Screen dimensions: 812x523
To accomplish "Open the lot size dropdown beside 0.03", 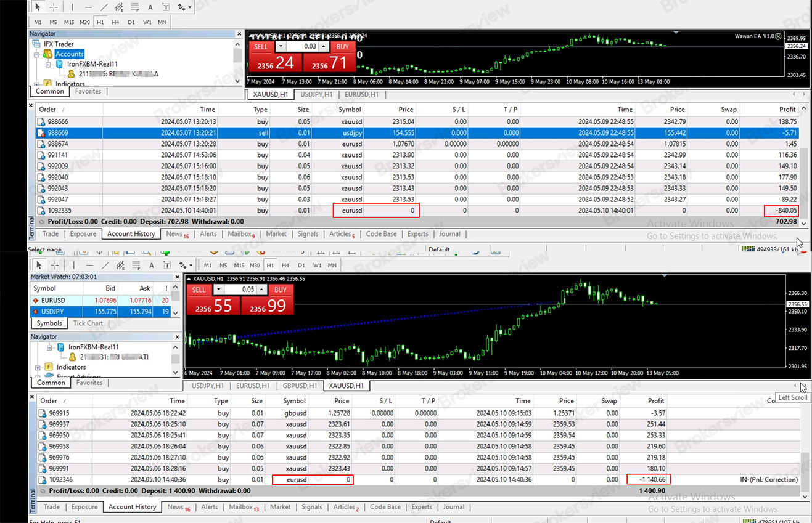I will 281,46.
